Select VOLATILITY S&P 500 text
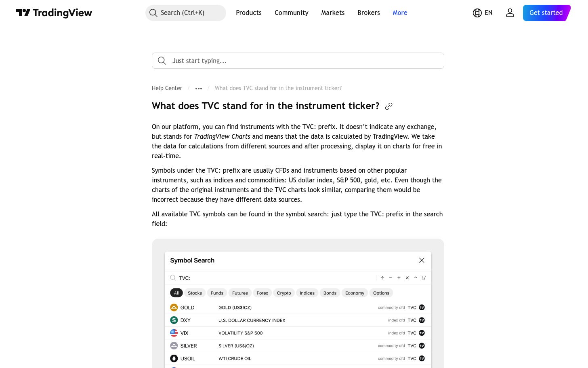This screenshot has height=368, width=588. click(241, 333)
